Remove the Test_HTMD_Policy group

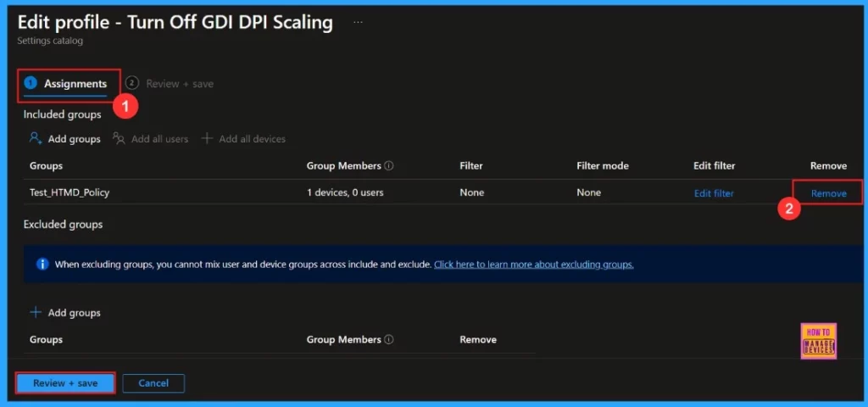pyautogui.click(x=829, y=193)
